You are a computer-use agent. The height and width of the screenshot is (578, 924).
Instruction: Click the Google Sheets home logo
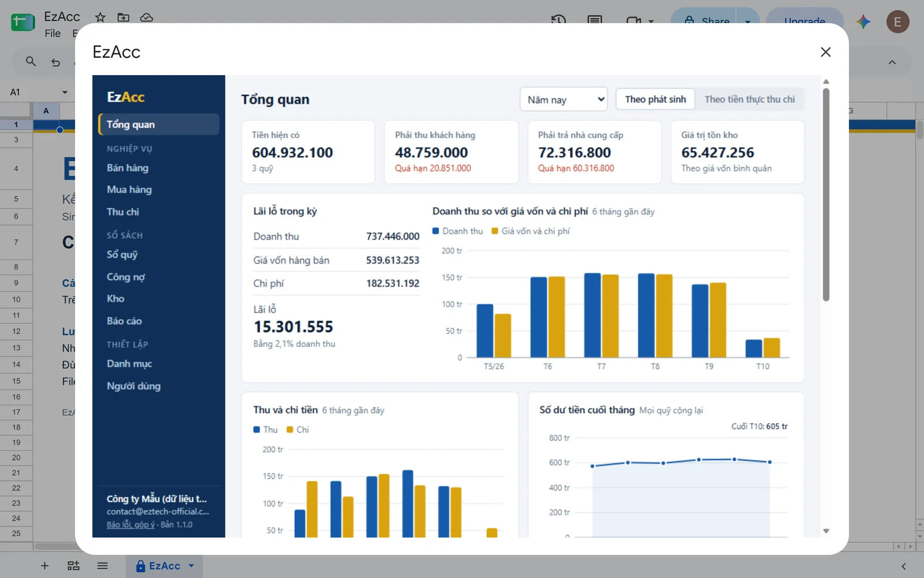pyautogui.click(x=23, y=22)
